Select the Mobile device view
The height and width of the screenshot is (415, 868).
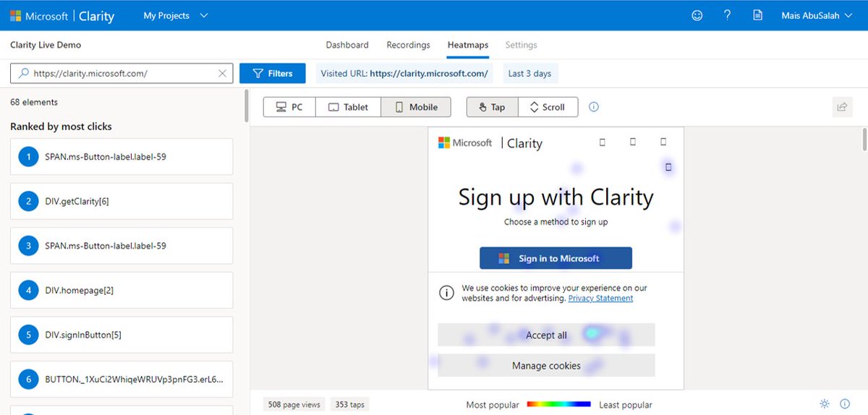point(416,107)
